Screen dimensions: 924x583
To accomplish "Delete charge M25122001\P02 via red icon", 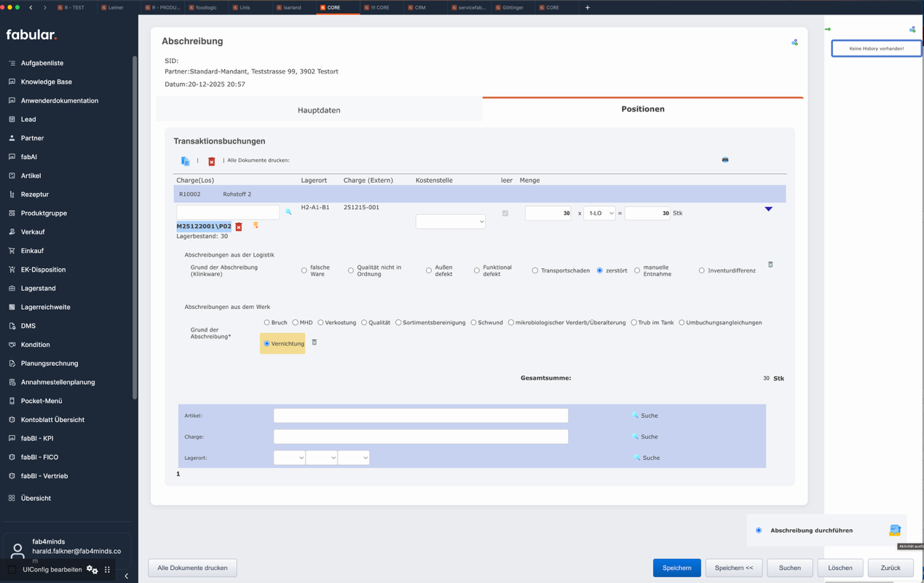I will coord(239,227).
